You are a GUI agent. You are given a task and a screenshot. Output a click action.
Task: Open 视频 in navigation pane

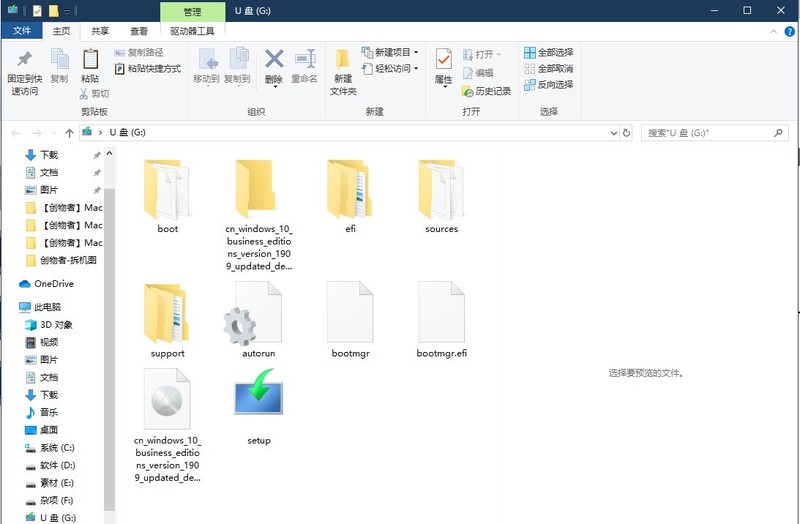42,342
